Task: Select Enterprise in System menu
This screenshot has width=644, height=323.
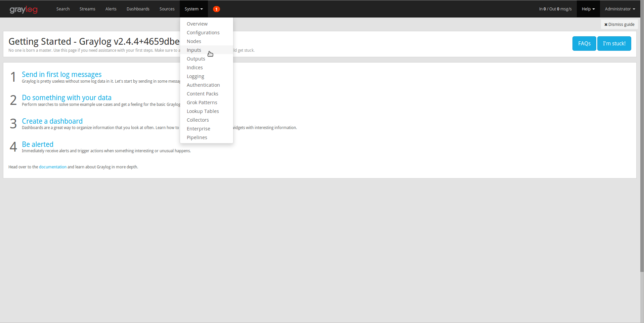Action: [x=207, y=129]
